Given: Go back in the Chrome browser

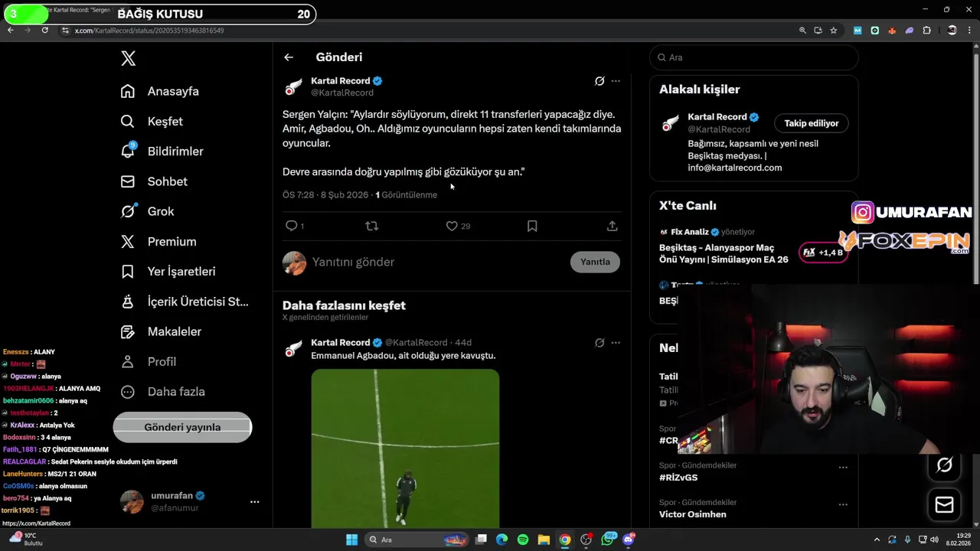Looking at the screenshot, I should tap(11, 31).
